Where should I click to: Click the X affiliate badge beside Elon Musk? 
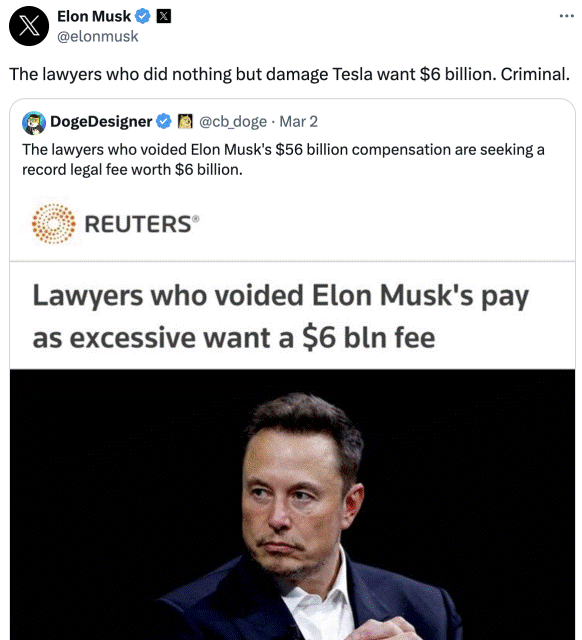[164, 16]
